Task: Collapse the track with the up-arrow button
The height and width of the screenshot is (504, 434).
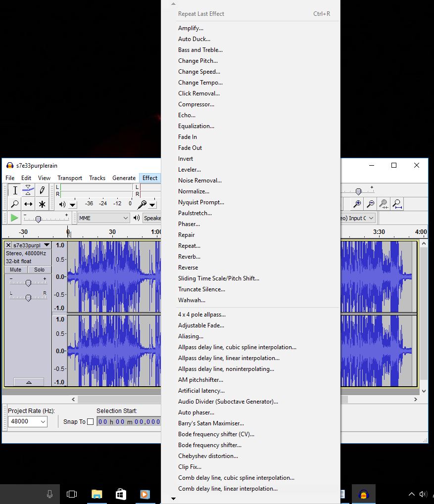Action: click(29, 382)
